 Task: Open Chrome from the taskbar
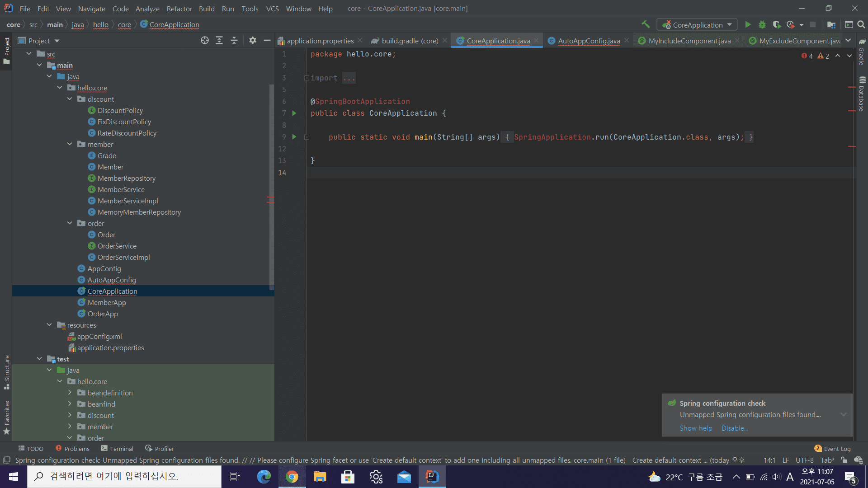pyautogui.click(x=292, y=477)
